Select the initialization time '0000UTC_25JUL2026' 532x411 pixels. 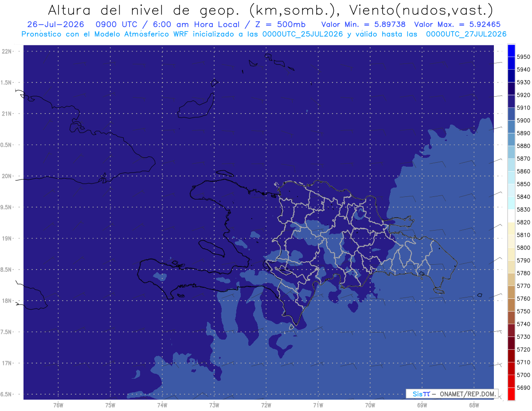302,34
